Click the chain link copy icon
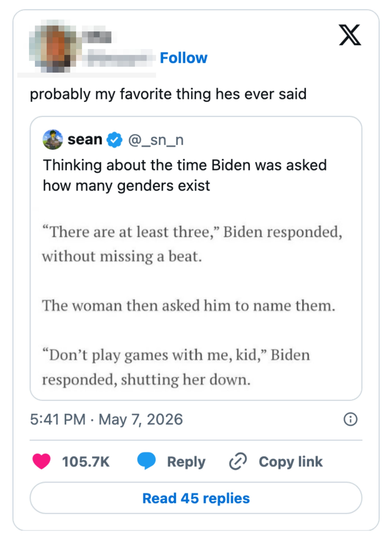This screenshot has height=542, width=392. 238,461
